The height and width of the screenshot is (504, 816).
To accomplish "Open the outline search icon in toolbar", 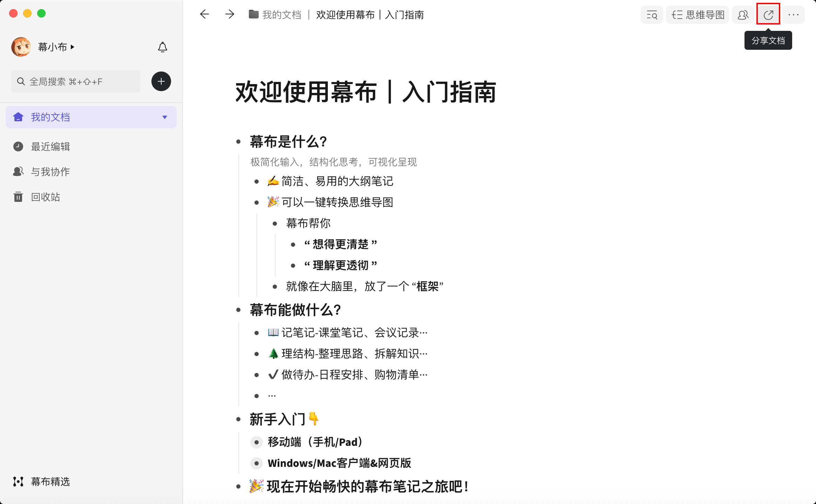I will point(652,15).
